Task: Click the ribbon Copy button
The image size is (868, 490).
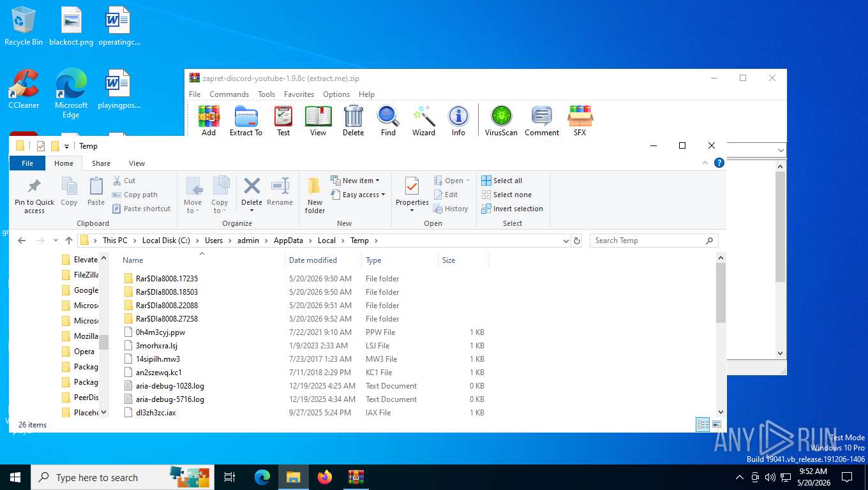Action: point(69,192)
